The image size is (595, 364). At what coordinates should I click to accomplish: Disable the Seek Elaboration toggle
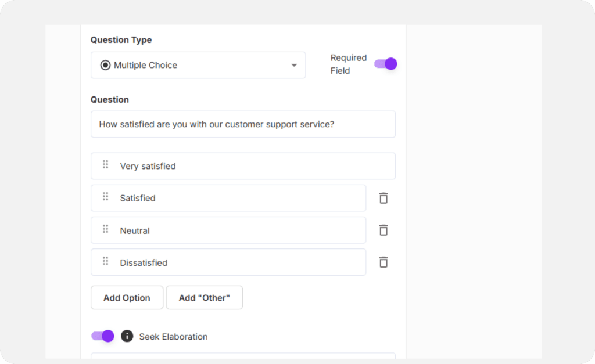coord(103,336)
